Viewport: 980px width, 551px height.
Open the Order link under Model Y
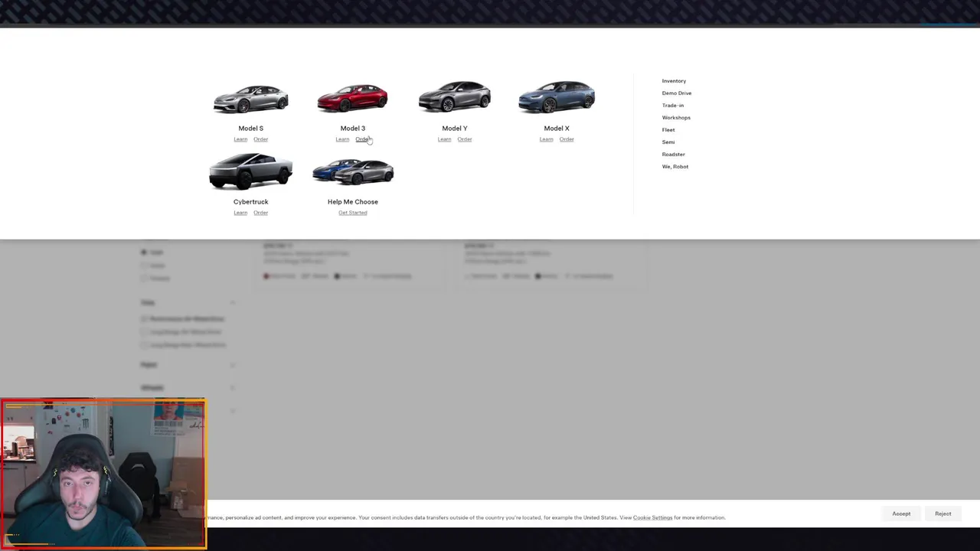click(465, 139)
